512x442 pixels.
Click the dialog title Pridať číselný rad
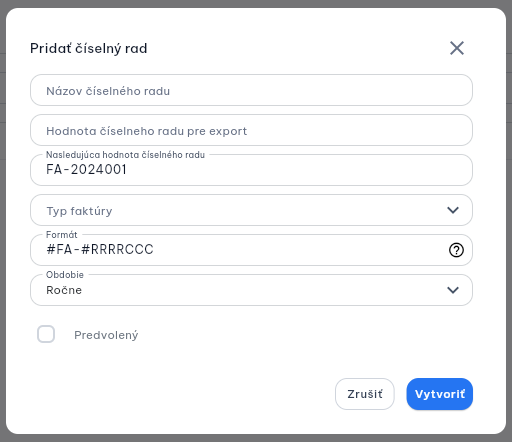pyautogui.click(x=89, y=48)
